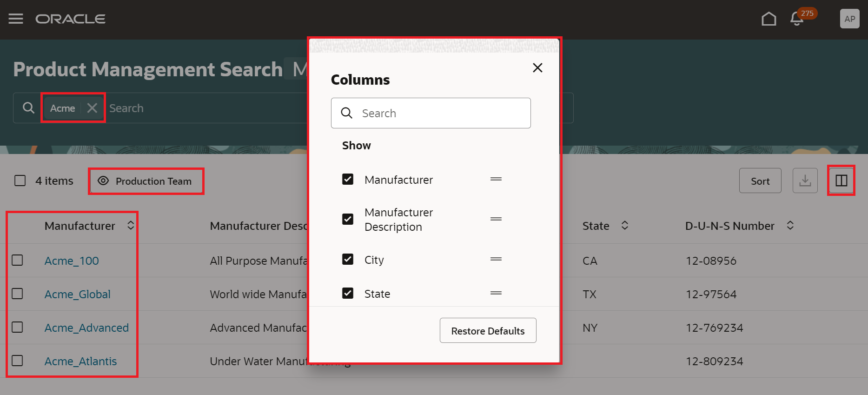The image size is (868, 395).
Task: Click the CA state cell
Action: [590, 261]
